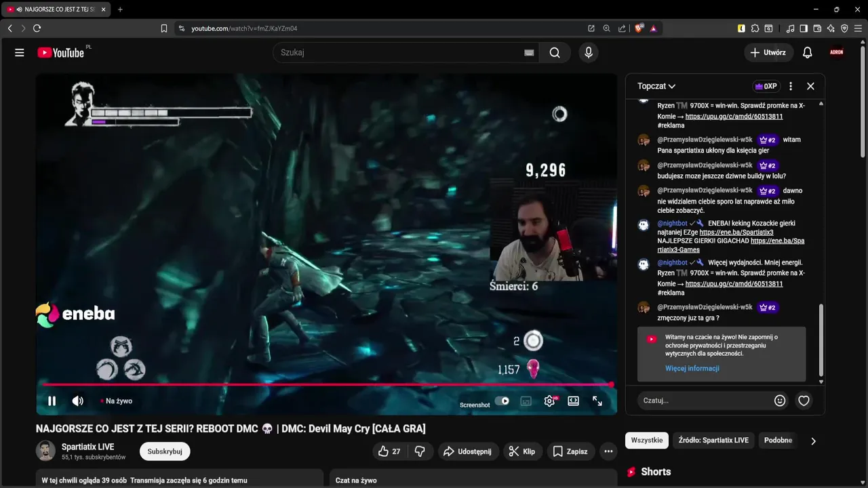Open media controls music note icon
This screenshot has height=488, width=868.
click(790, 28)
